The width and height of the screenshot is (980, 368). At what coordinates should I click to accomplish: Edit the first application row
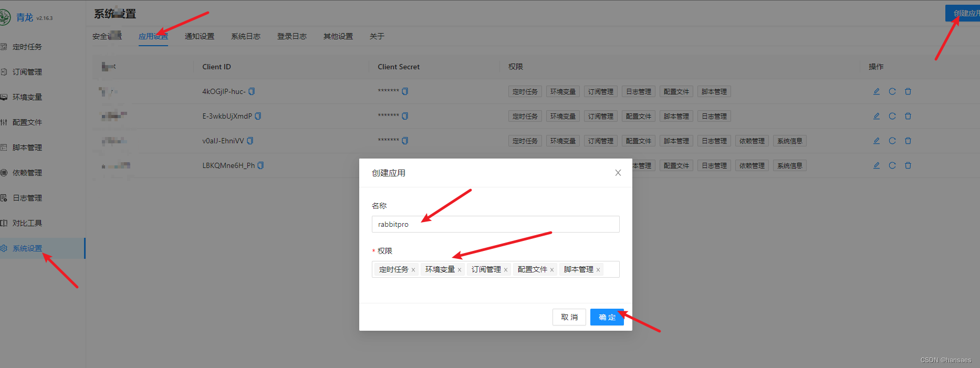pos(877,91)
